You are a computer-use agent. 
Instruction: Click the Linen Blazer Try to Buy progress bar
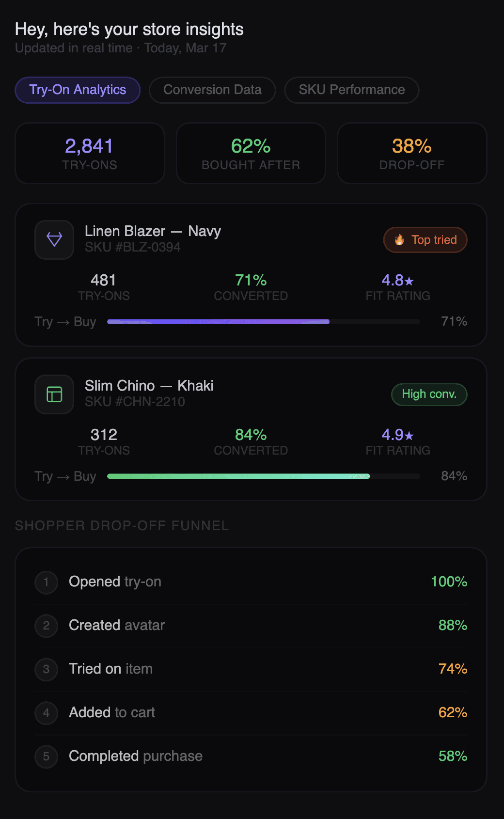[x=263, y=322]
